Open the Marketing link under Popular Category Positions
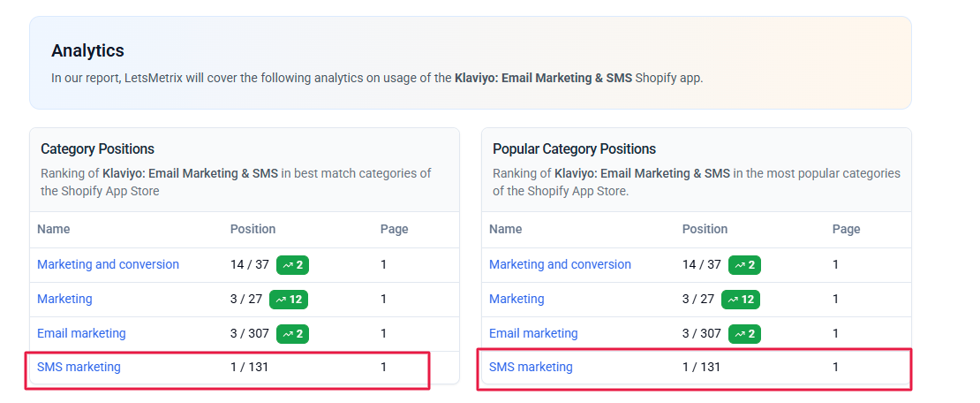This screenshot has width=980, height=403. point(516,299)
